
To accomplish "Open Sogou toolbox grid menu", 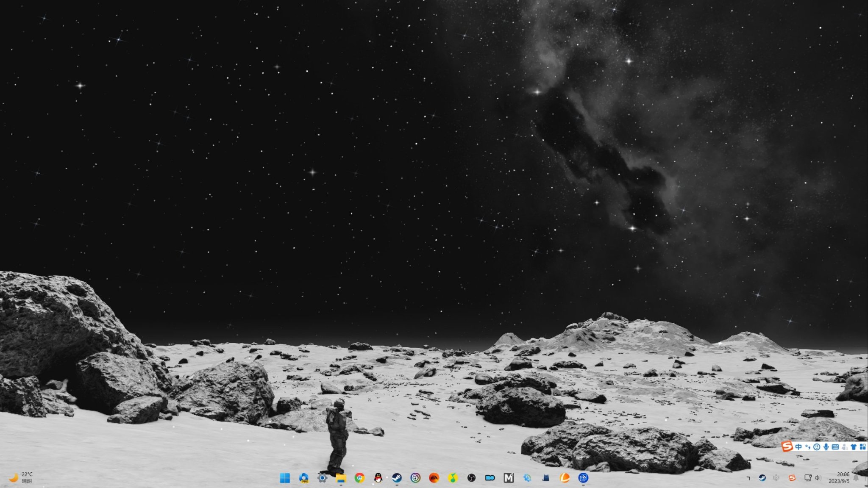I will (x=862, y=446).
